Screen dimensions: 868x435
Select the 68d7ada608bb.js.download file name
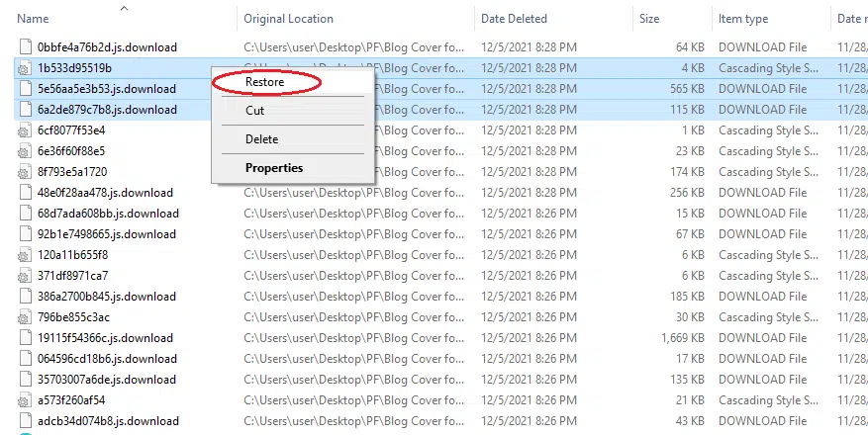click(107, 214)
